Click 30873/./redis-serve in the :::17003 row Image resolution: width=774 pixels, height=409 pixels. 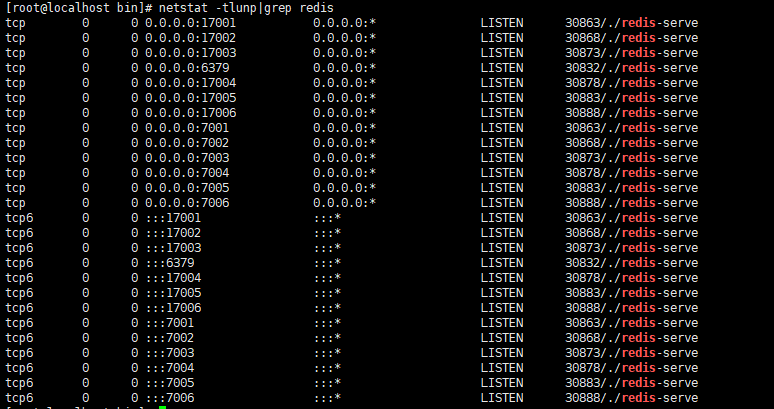pos(631,248)
